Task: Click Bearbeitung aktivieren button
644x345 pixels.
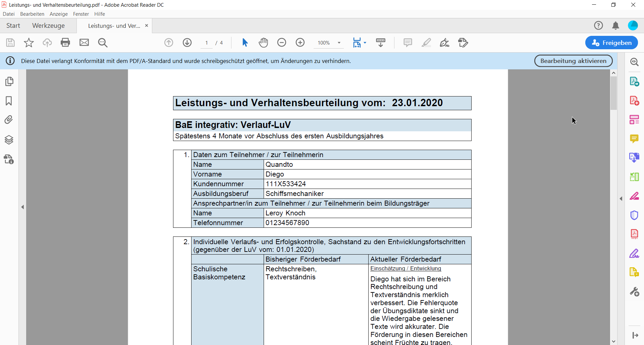Action: [x=573, y=61]
